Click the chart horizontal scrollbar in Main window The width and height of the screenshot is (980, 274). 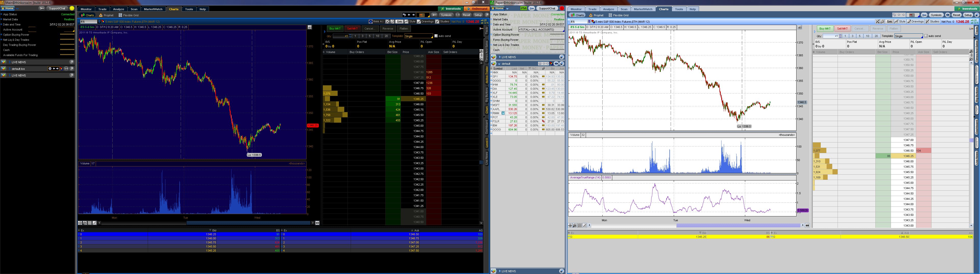pos(205,223)
